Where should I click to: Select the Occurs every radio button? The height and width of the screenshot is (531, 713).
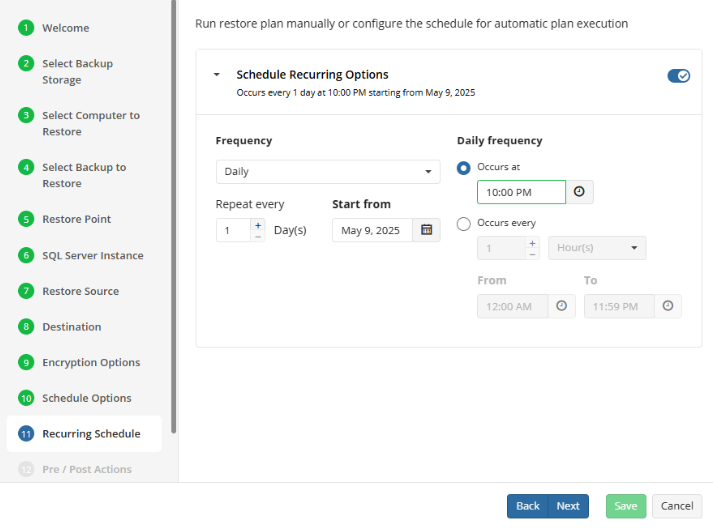point(463,224)
